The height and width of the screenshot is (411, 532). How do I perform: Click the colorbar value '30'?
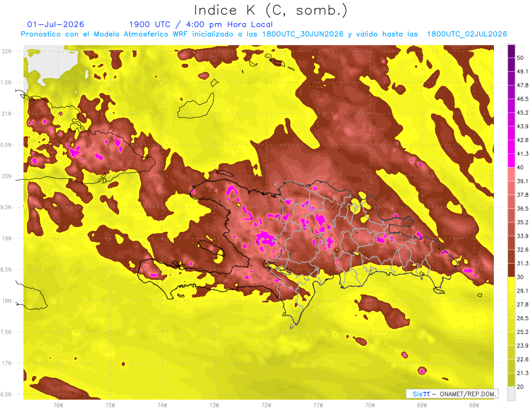tap(520, 277)
